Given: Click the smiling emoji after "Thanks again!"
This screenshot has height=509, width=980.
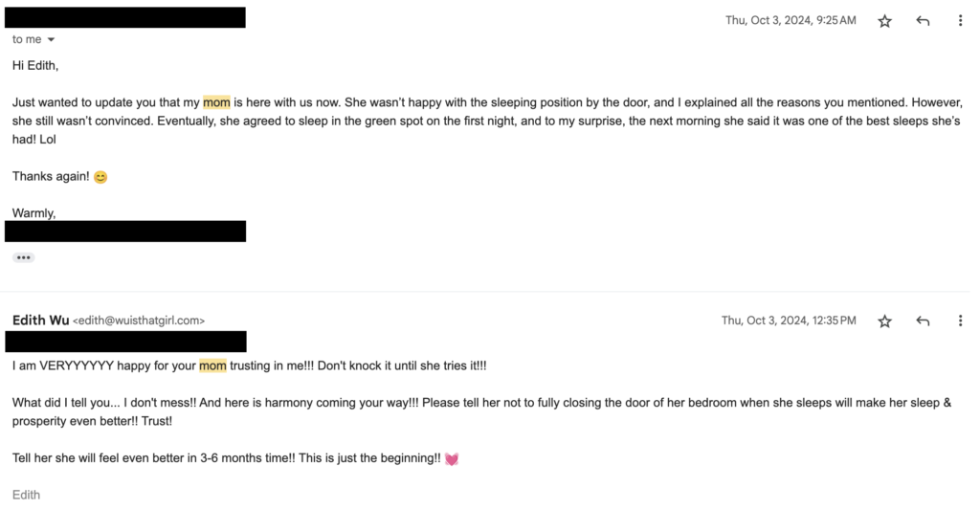Looking at the screenshot, I should click(x=100, y=177).
